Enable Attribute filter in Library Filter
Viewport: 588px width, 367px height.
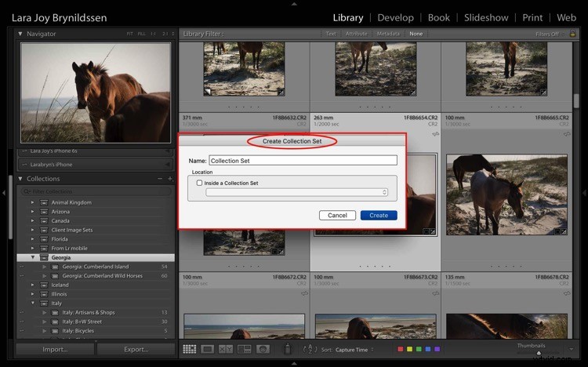356,34
